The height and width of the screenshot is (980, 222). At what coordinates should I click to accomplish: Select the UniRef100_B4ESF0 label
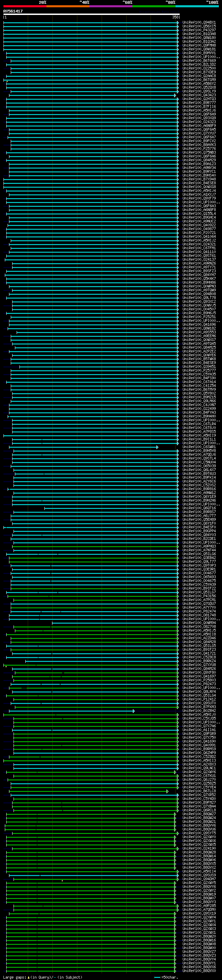click(x=199, y=527)
